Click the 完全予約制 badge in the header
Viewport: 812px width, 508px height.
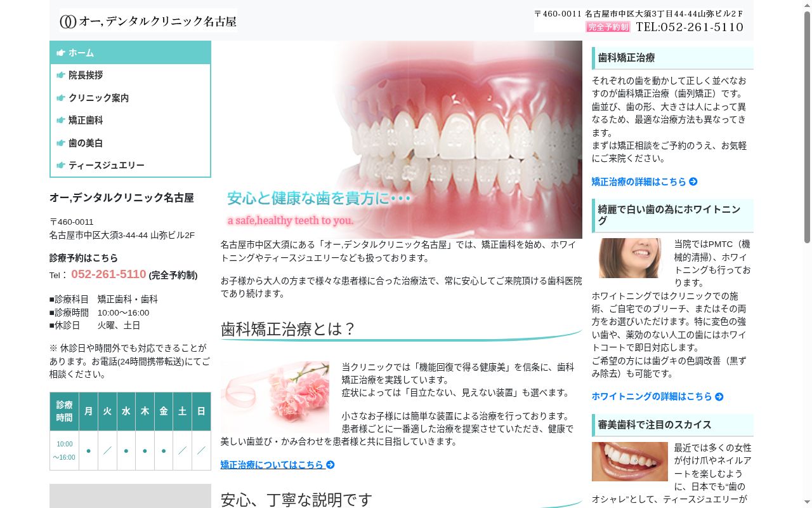pos(608,27)
